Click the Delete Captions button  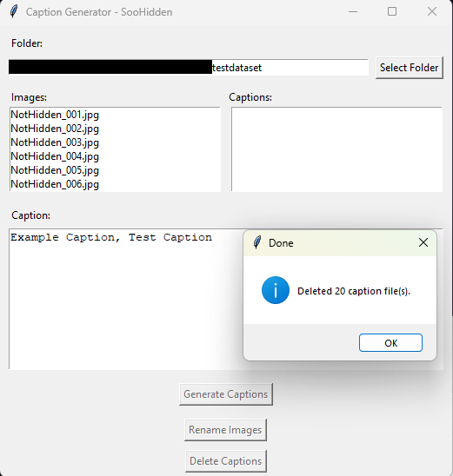click(226, 461)
